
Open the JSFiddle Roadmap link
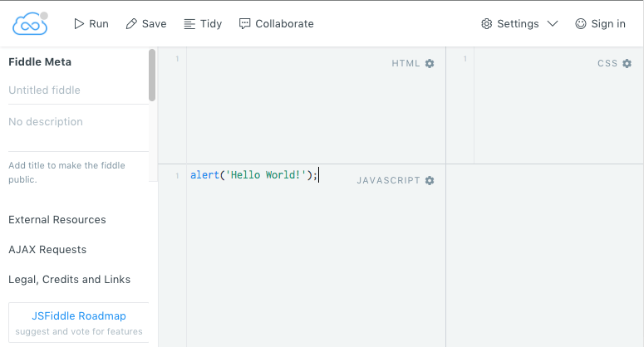point(79,316)
